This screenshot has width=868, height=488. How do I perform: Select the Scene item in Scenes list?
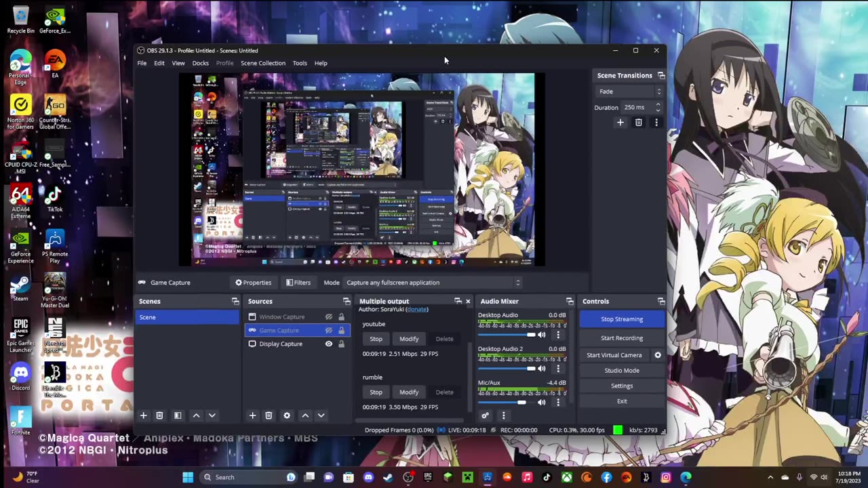pos(187,317)
